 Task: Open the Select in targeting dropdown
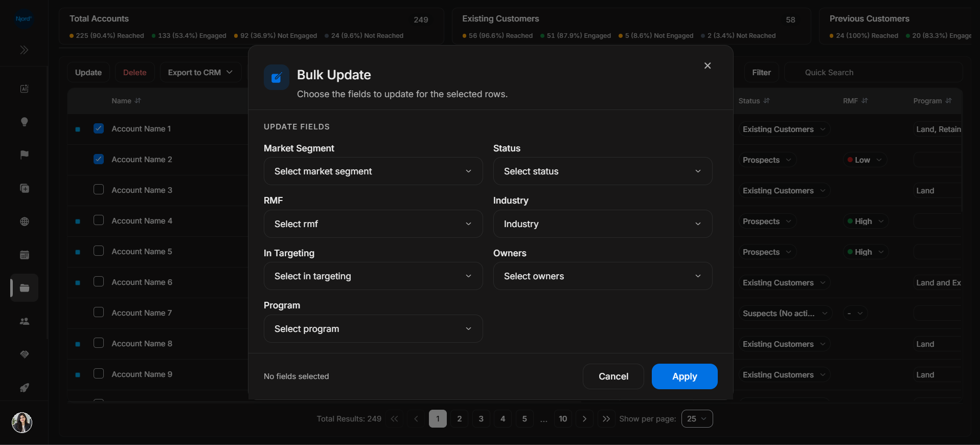(373, 276)
